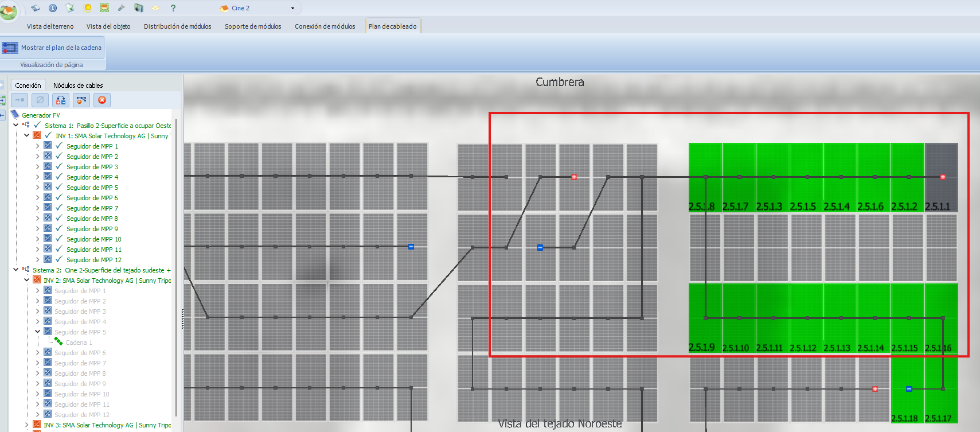Open the Cine 2 object dropdown
The width and height of the screenshot is (980, 432).
292,8
